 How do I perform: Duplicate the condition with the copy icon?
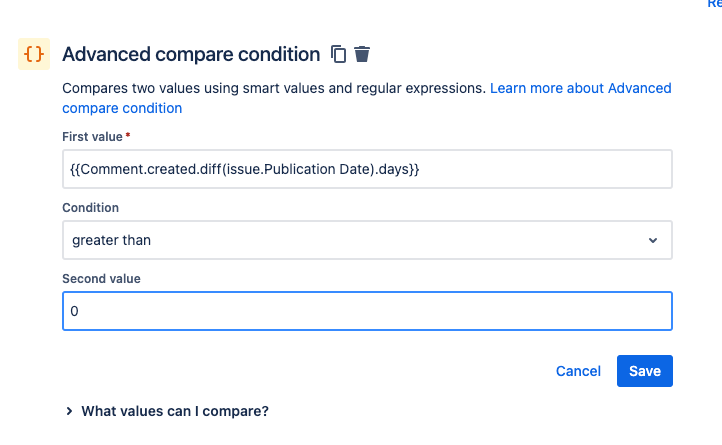click(338, 54)
